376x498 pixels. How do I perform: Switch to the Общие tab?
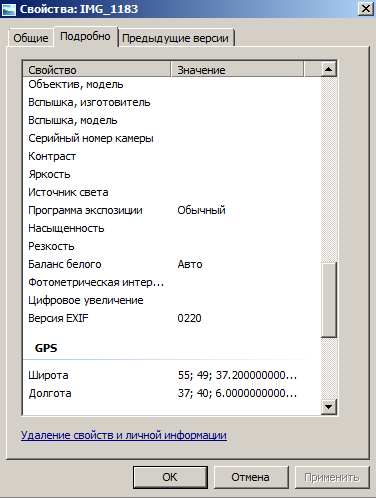point(31,38)
